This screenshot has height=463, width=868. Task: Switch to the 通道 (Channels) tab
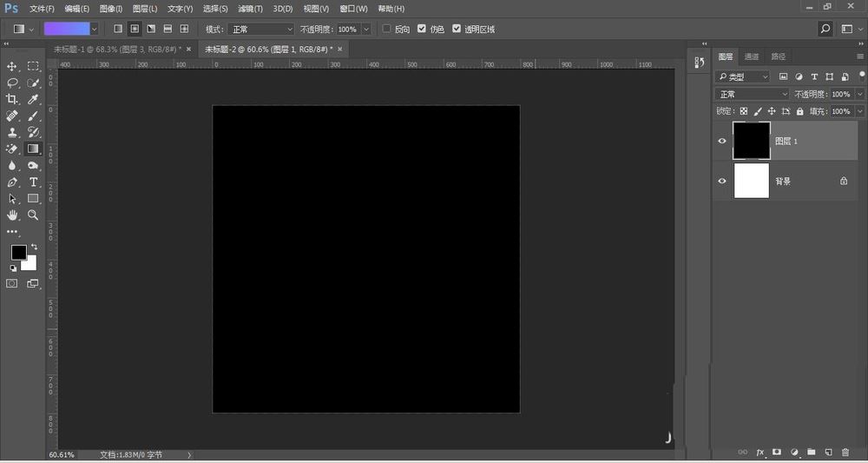(x=752, y=56)
